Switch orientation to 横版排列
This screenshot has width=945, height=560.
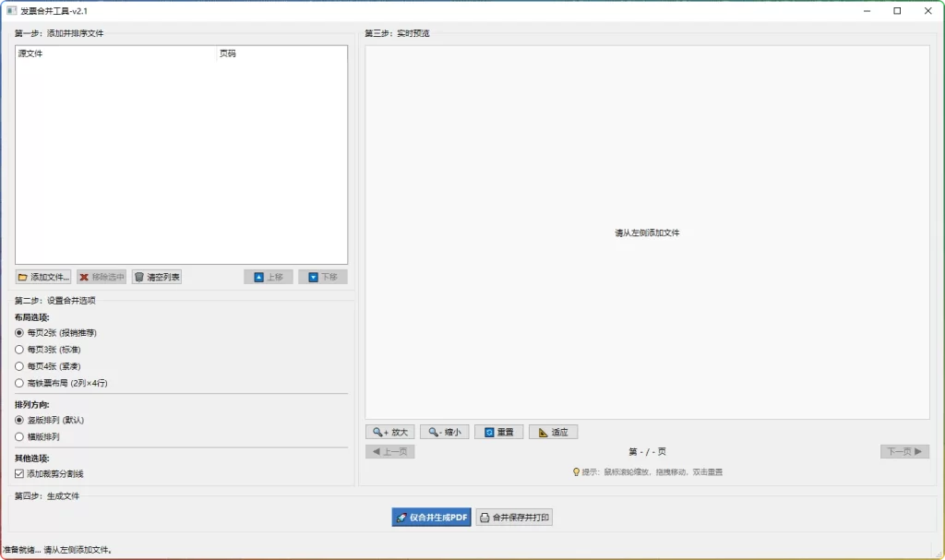tap(19, 436)
